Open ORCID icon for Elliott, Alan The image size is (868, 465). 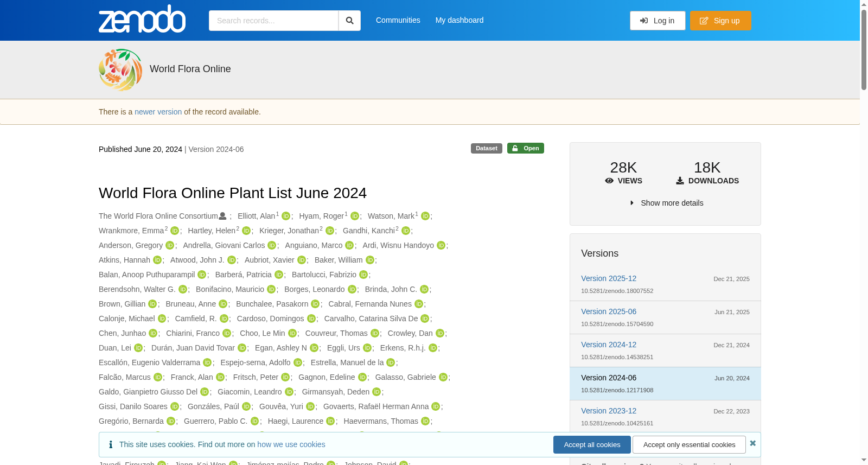coord(286,216)
